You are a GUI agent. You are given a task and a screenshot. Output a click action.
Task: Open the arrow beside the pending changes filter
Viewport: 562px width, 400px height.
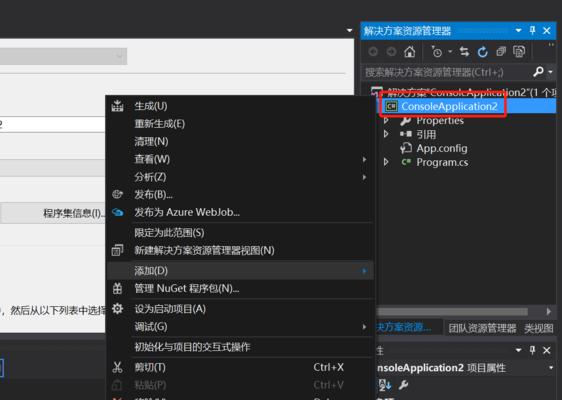tap(450, 52)
